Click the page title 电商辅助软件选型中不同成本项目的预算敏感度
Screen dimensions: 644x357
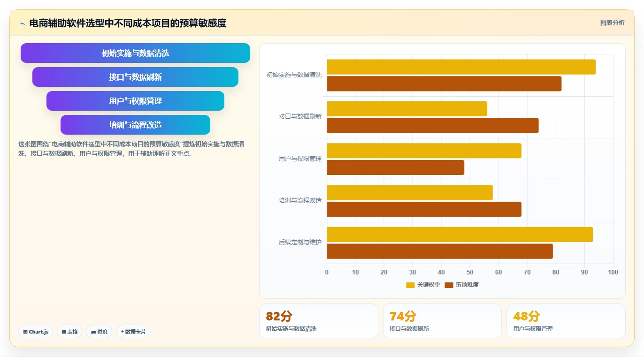(128, 23)
